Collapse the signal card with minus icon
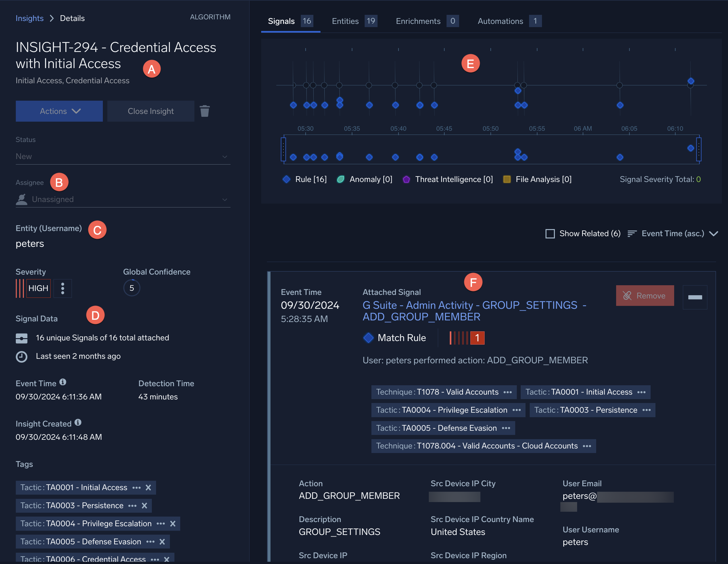Screen dimensions: 728x564 coord(695,297)
